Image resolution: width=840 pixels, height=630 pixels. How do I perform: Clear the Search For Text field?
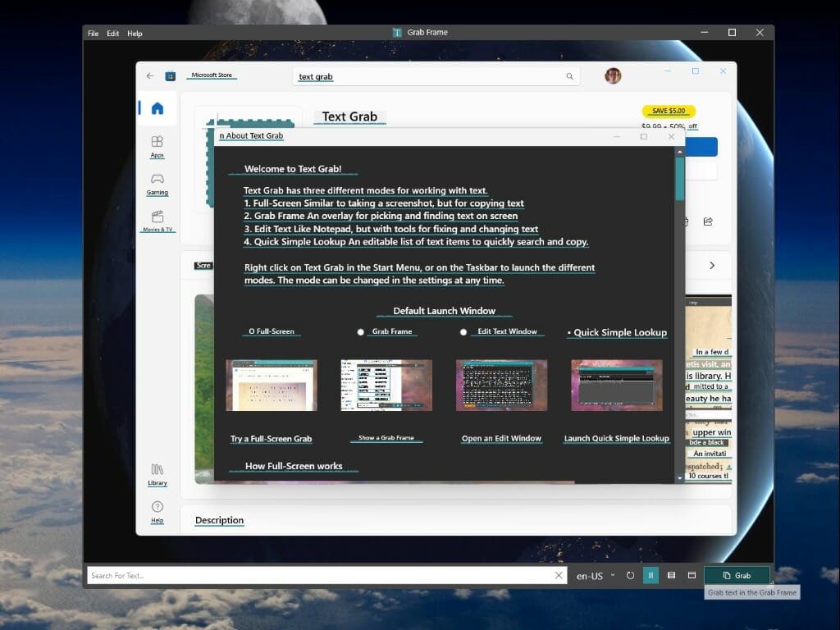pos(558,575)
